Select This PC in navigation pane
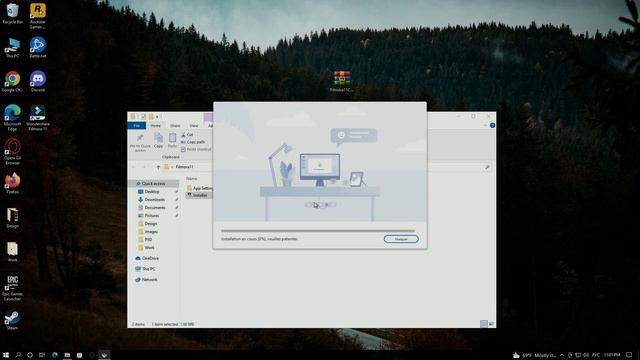Image resolution: width=640 pixels, height=360 pixels. (x=145, y=269)
